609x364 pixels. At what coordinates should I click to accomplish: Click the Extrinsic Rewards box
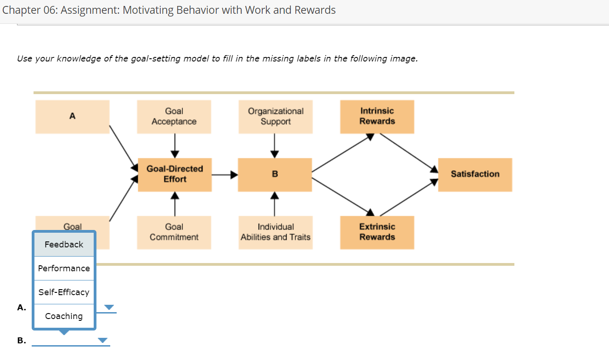[377, 232]
